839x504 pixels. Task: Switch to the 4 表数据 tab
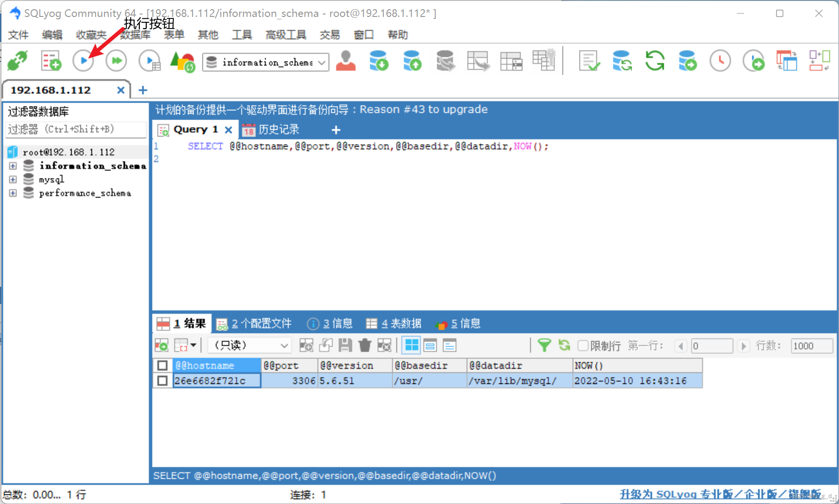[x=394, y=323]
